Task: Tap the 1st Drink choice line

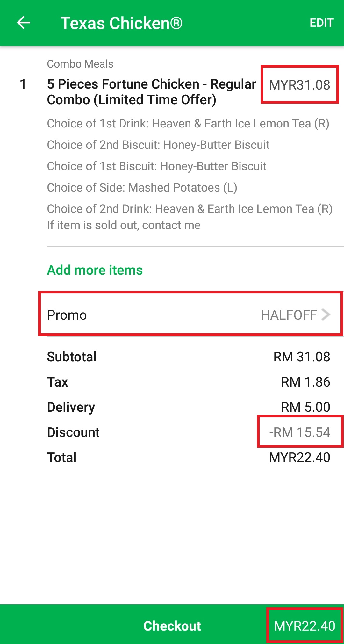Action: [188, 124]
